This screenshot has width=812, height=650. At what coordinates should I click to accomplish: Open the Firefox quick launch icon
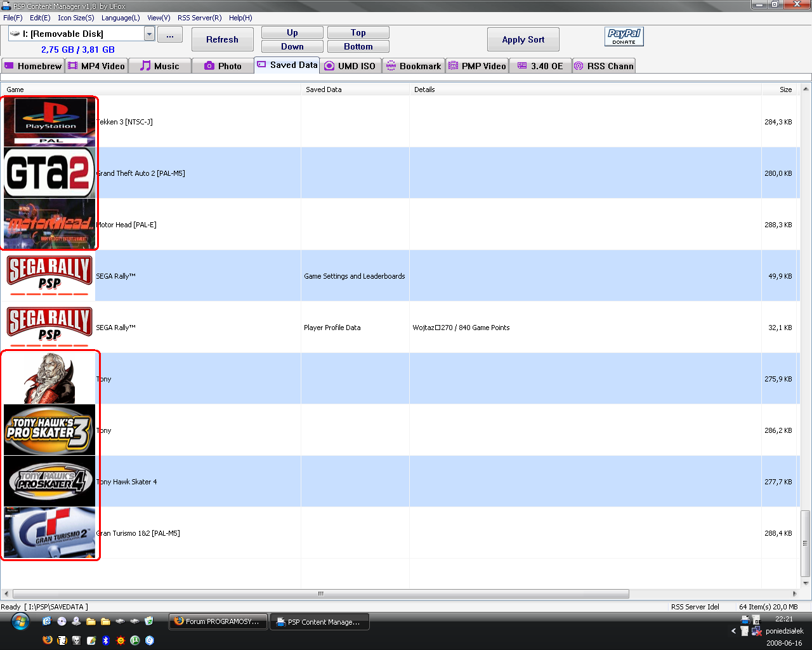point(48,640)
